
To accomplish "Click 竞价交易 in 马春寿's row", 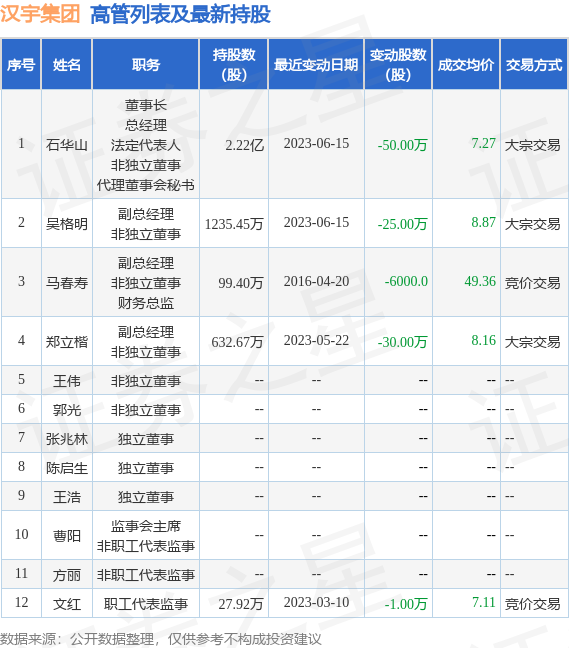I will click(x=533, y=283).
